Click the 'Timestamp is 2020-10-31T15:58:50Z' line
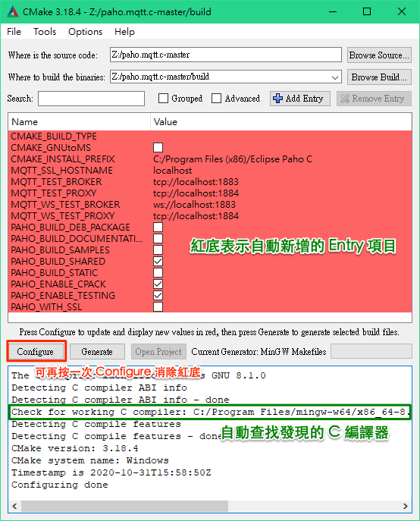Image resolution: width=420 pixels, height=521 pixels. pos(111,472)
